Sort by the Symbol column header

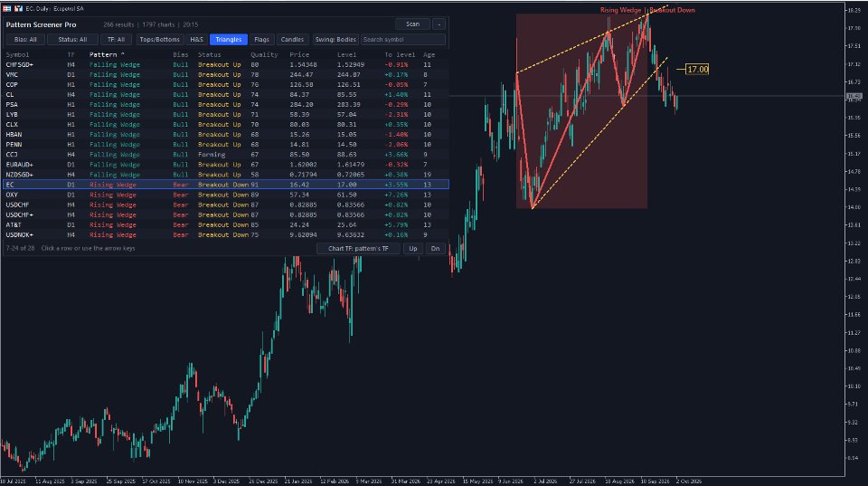pos(17,55)
